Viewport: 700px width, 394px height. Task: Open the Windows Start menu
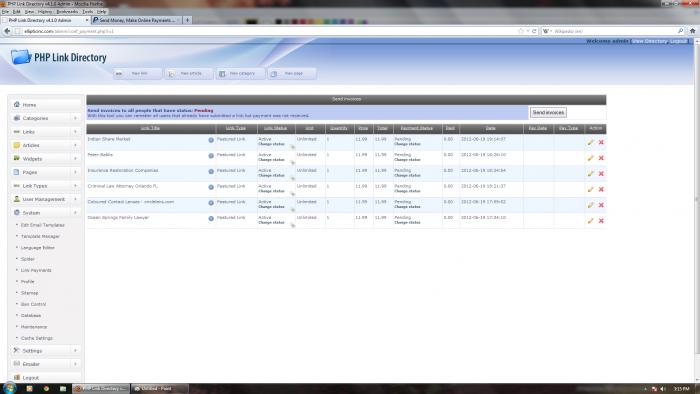coord(9,388)
